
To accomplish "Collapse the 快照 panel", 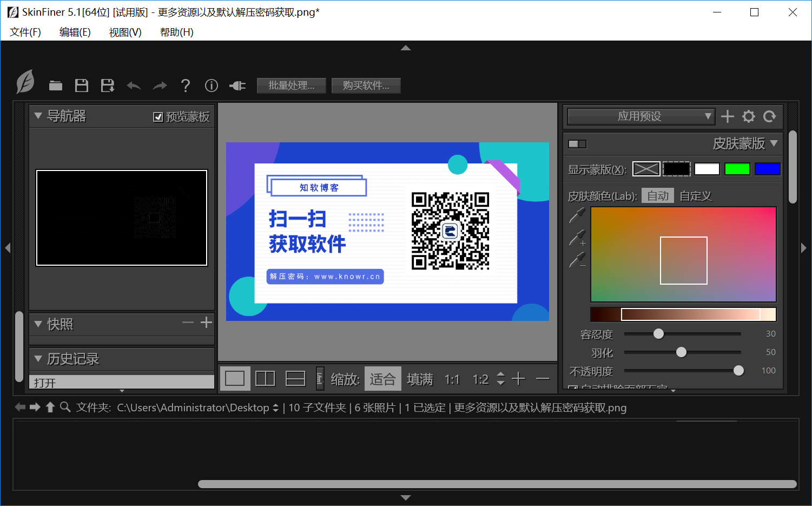I will tap(38, 324).
